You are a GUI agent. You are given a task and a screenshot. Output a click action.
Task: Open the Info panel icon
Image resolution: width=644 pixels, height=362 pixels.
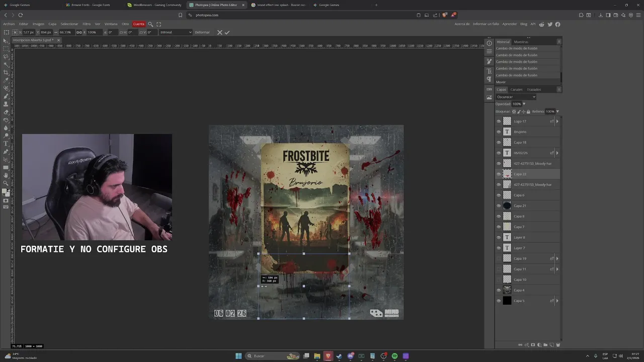tap(489, 43)
